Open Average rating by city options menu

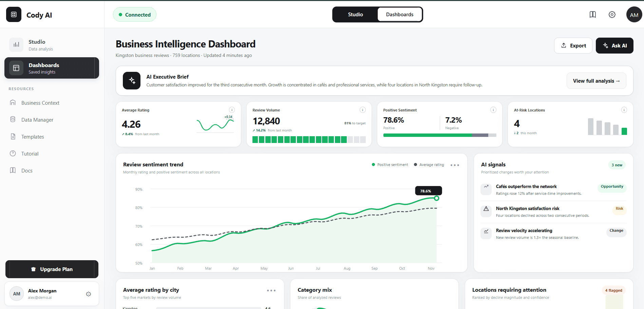(x=271, y=290)
